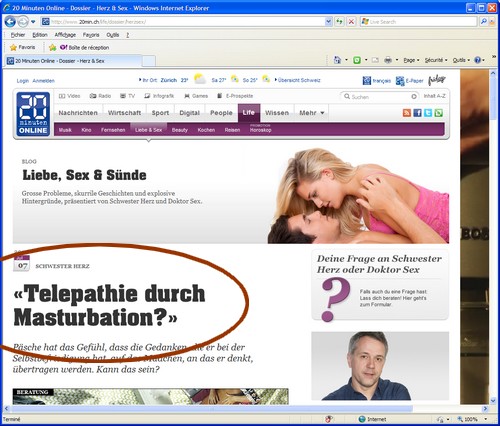Screen dimensions: 500x426
Task: Open the Outils command bar dropdown
Action: coord(461,60)
